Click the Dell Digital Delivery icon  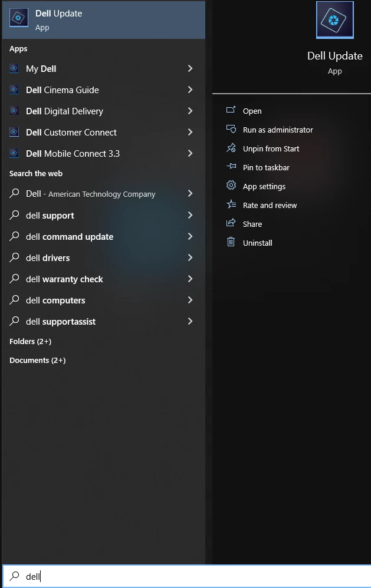pos(14,111)
